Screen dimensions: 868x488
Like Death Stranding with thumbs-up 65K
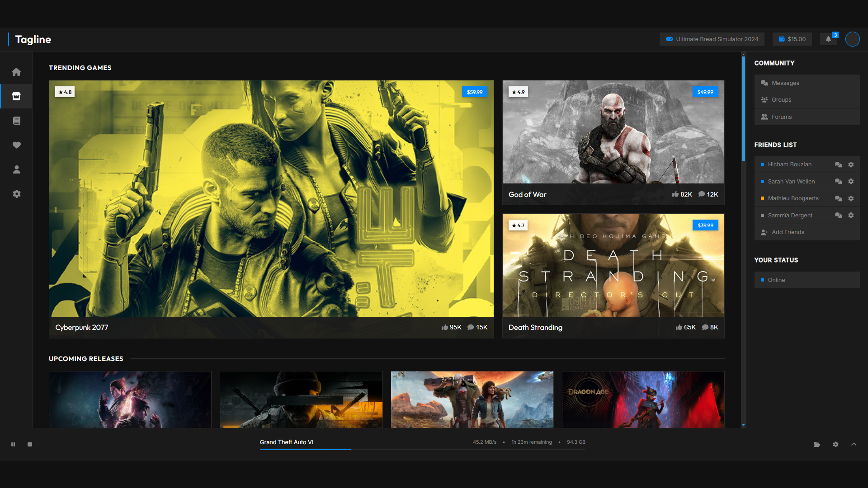point(685,327)
